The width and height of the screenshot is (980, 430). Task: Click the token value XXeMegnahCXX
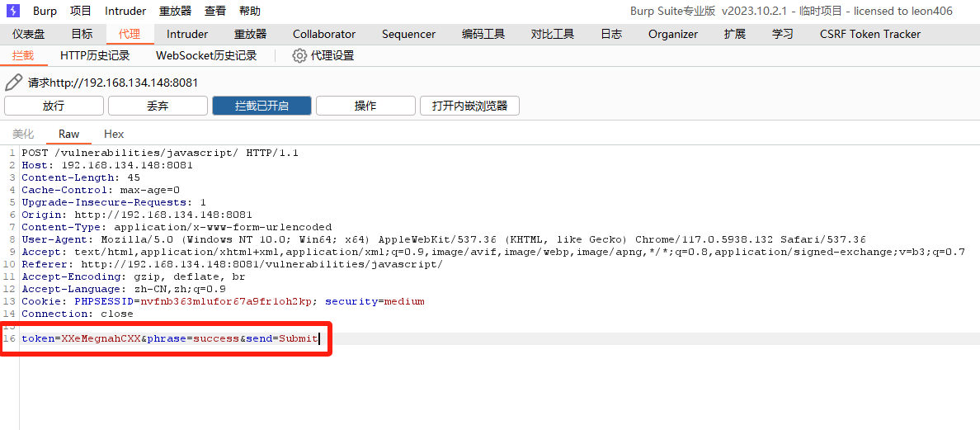click(101, 338)
